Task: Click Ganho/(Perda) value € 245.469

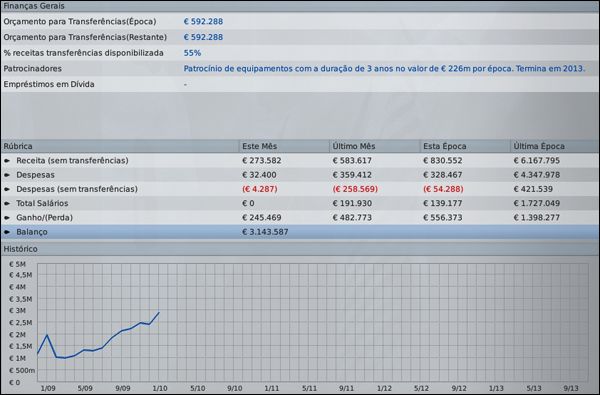Action: (262, 218)
